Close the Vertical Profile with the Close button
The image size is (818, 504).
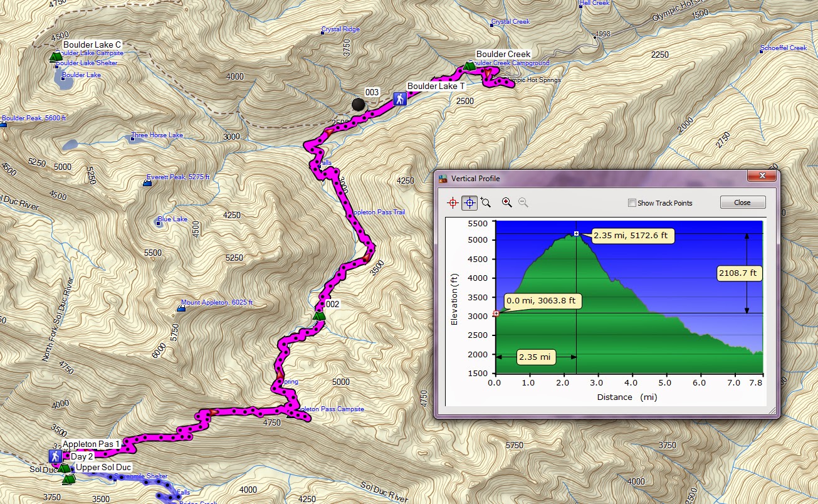click(x=743, y=202)
